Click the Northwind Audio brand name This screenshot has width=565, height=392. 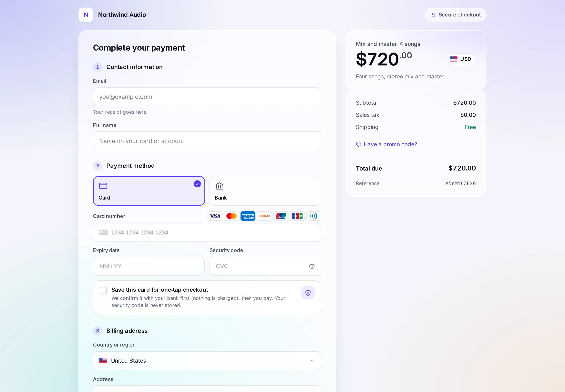click(x=122, y=15)
